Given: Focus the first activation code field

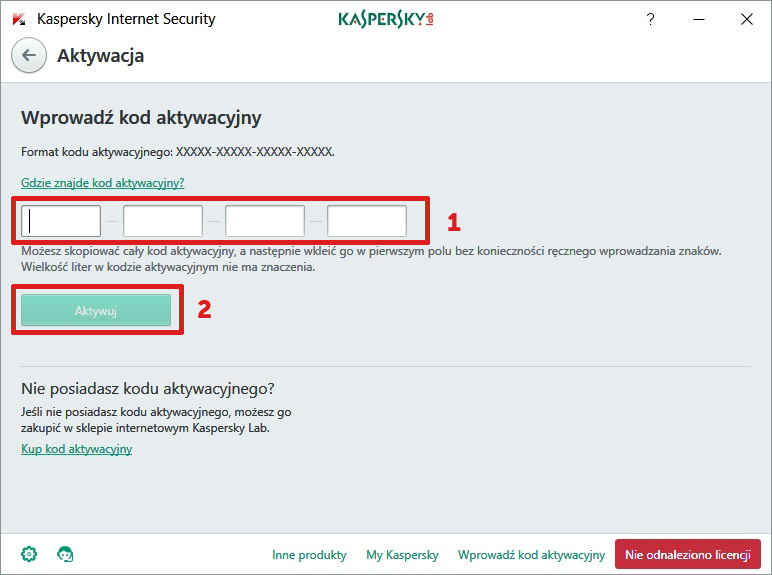Looking at the screenshot, I should pos(61,221).
